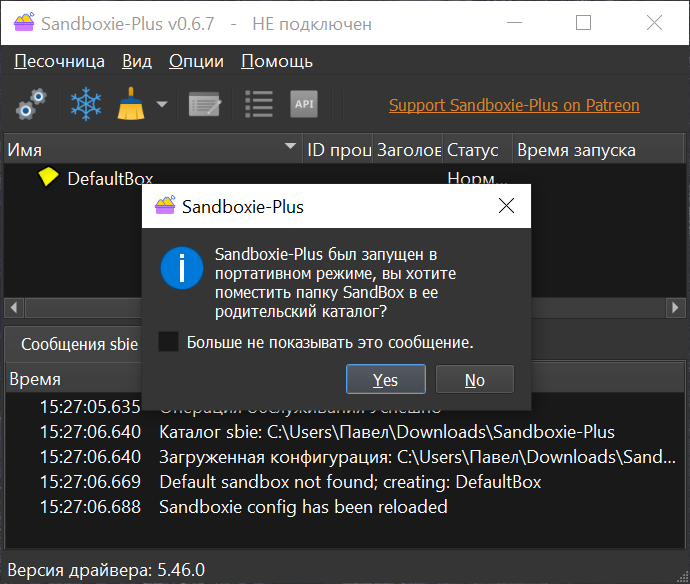Click the Время запуска column header
The image size is (690, 584).
point(598,150)
